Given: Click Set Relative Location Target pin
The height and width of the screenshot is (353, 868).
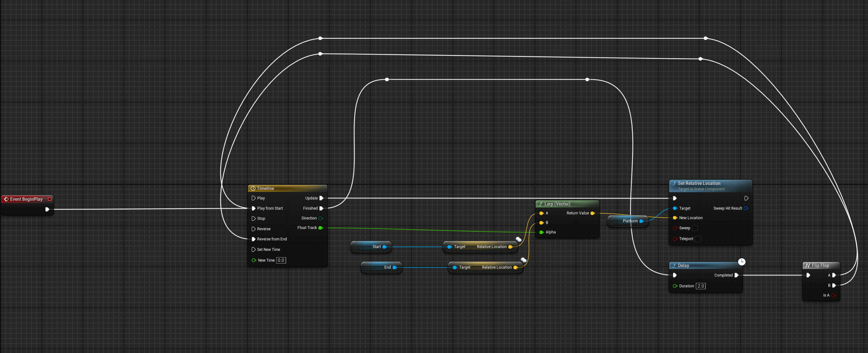Looking at the screenshot, I should [x=675, y=208].
